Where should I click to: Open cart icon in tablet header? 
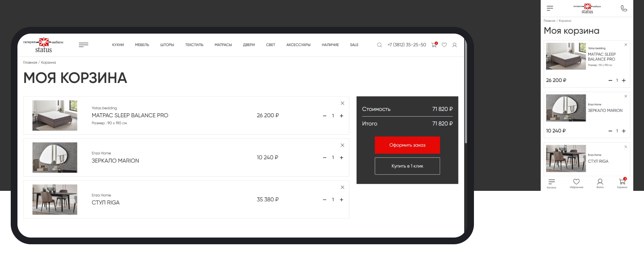(434, 44)
